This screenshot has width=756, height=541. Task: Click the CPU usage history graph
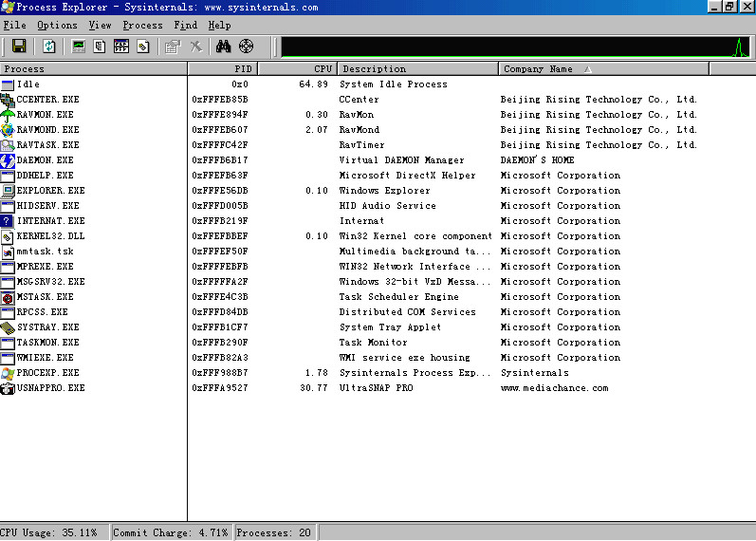516,47
